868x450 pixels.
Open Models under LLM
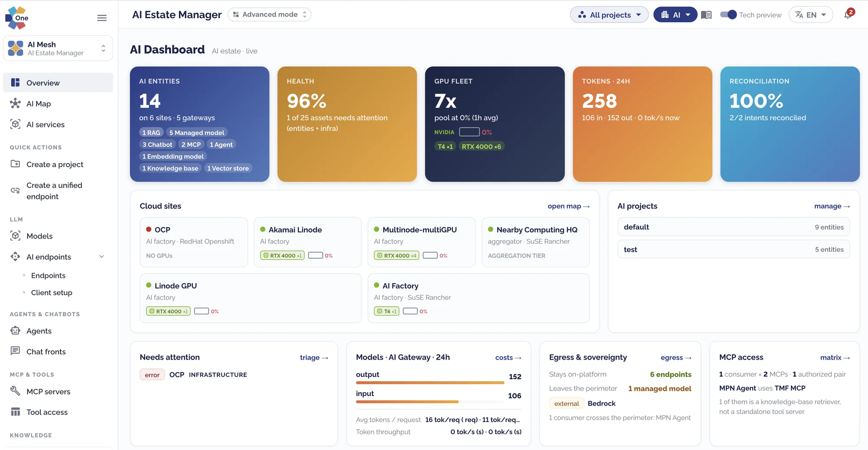[x=58, y=236]
